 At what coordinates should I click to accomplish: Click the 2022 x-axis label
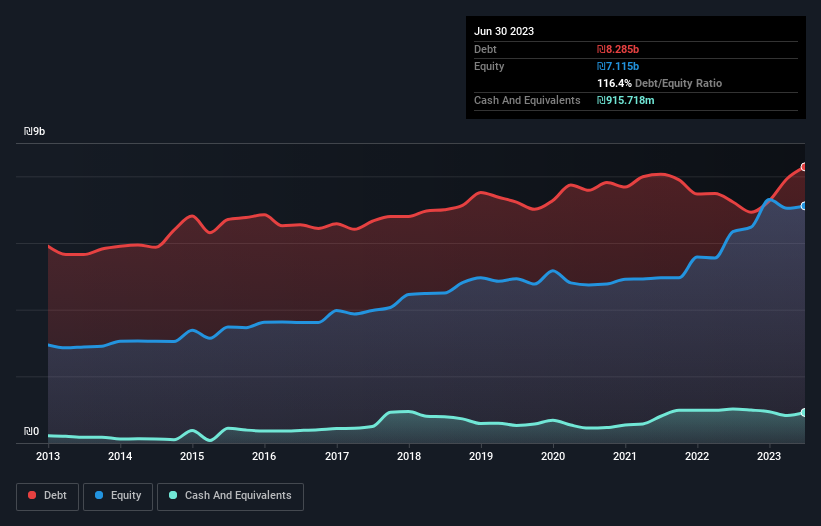[x=697, y=456]
